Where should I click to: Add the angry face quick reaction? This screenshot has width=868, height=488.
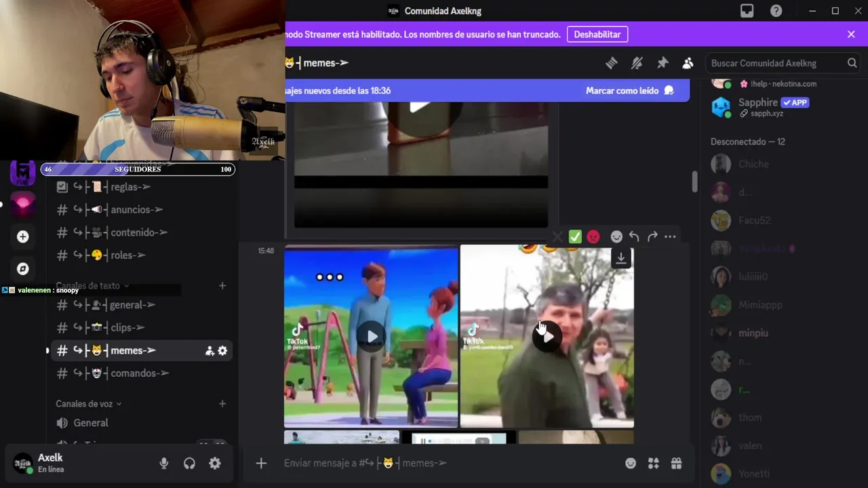pos(593,237)
